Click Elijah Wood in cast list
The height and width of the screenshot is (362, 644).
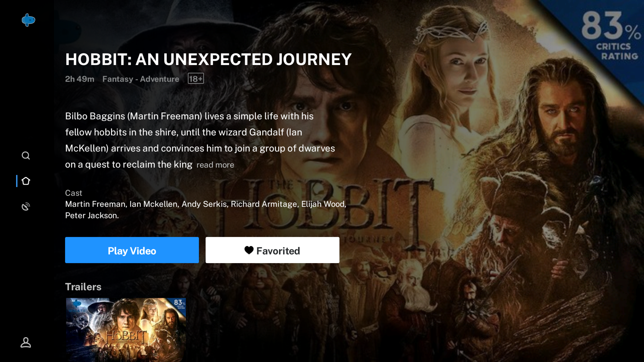tap(323, 204)
